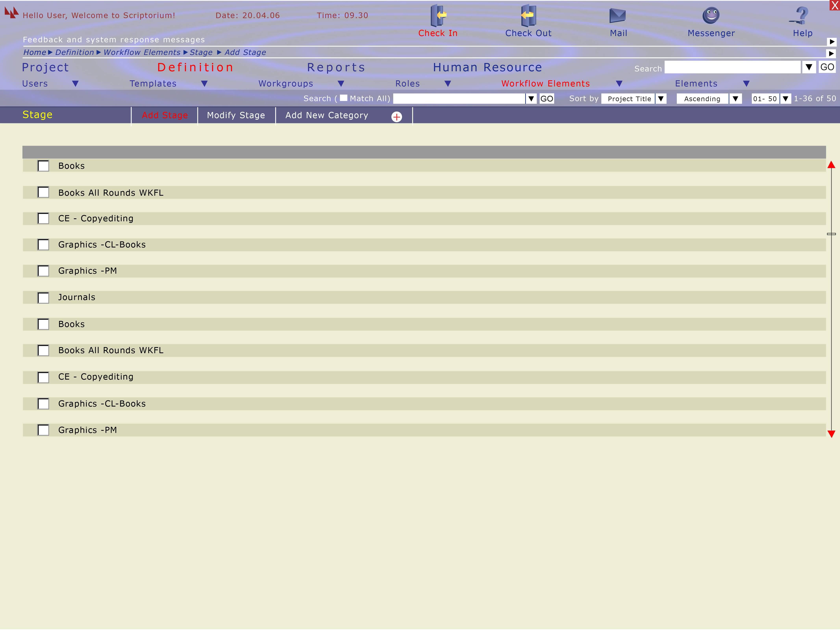Expand the Ascending order dropdown
840x630 pixels.
tap(735, 99)
